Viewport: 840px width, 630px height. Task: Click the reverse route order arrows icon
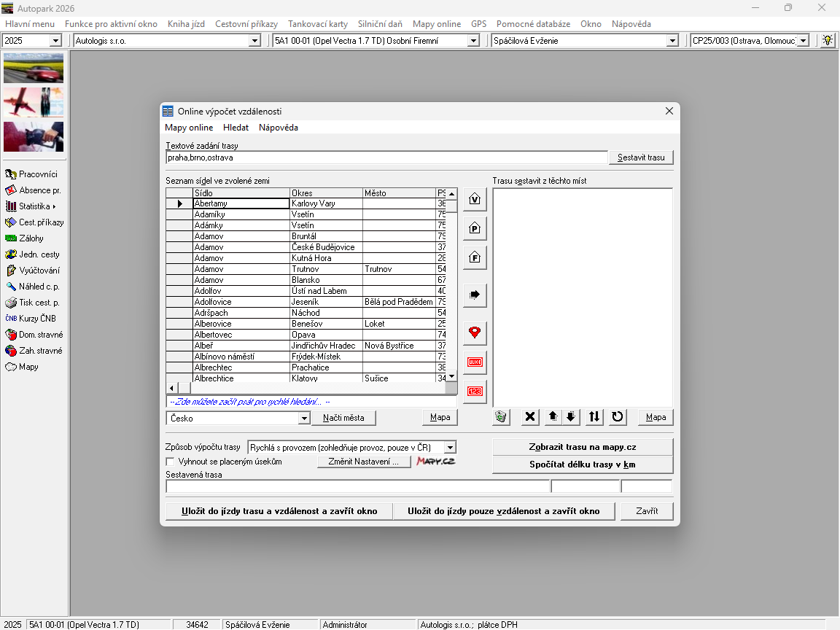pyautogui.click(x=595, y=417)
